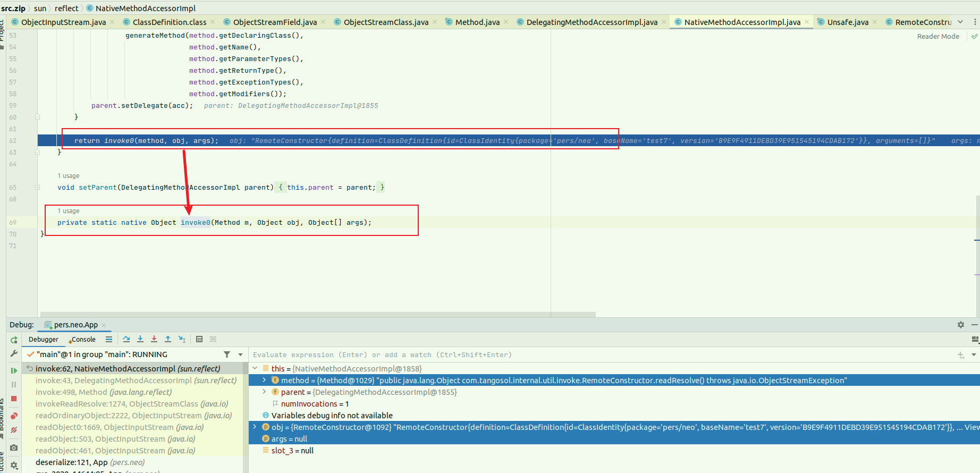980x473 pixels.
Task: Mute all breakpoints
Action: 14,430
